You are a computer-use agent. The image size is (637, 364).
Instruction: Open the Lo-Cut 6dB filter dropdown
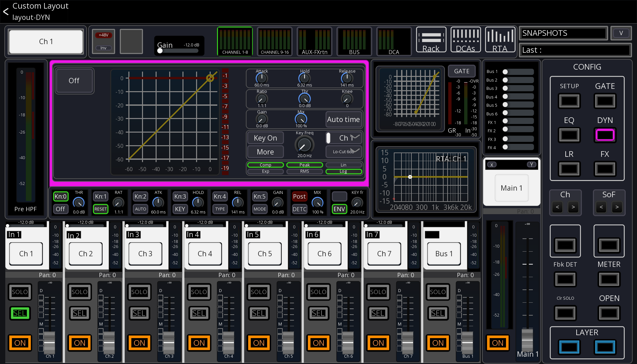(x=343, y=152)
